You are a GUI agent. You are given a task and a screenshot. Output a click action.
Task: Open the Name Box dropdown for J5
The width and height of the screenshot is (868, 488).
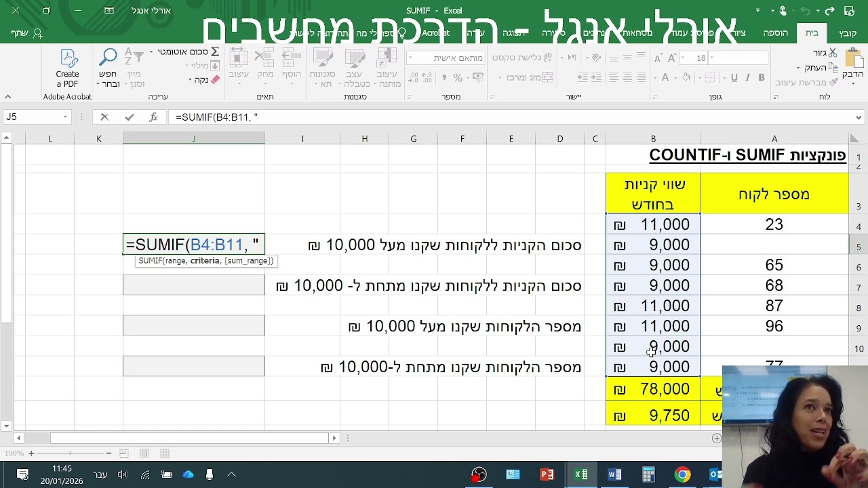tap(65, 117)
